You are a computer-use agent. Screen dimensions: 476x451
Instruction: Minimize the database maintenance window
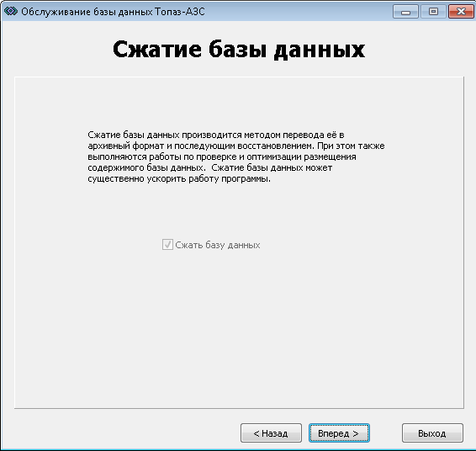tap(405, 12)
